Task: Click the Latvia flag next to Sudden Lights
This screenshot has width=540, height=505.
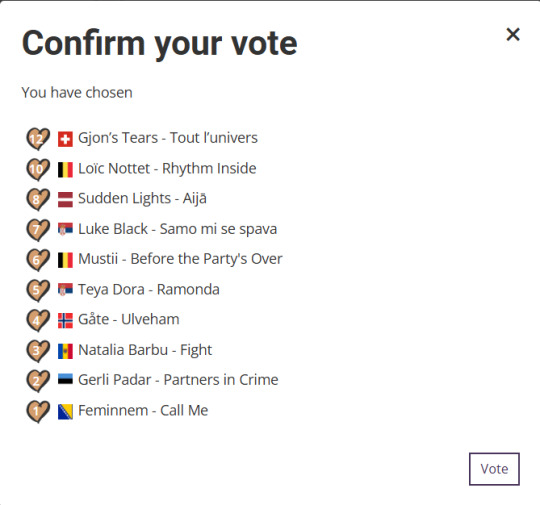Action: tap(65, 199)
